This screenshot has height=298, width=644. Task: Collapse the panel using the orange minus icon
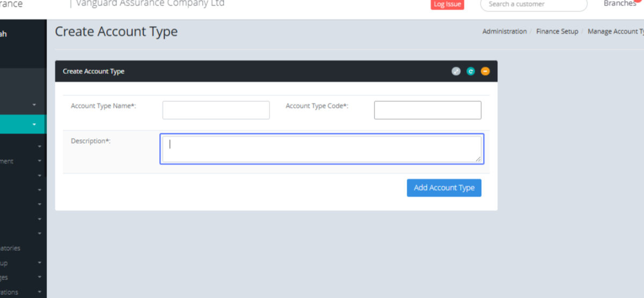pyautogui.click(x=485, y=71)
